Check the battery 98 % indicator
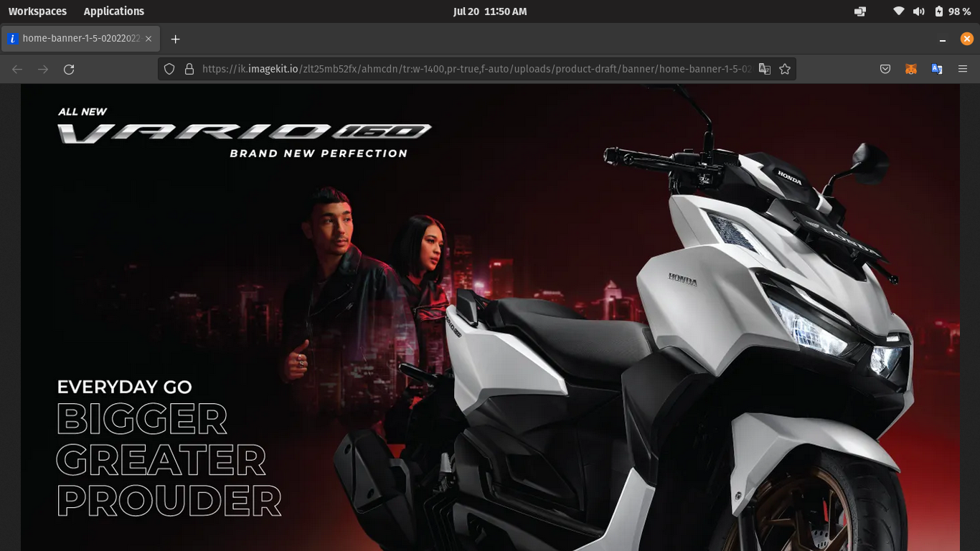 (x=953, y=11)
